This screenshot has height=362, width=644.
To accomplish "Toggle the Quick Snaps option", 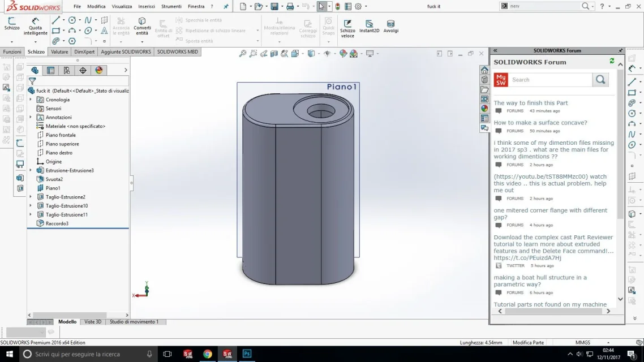I will pos(328,26).
